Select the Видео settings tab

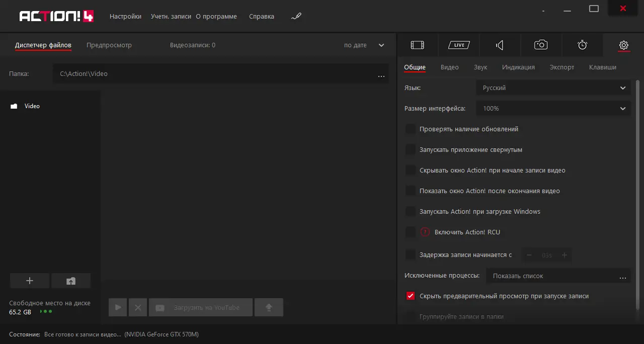tap(450, 67)
